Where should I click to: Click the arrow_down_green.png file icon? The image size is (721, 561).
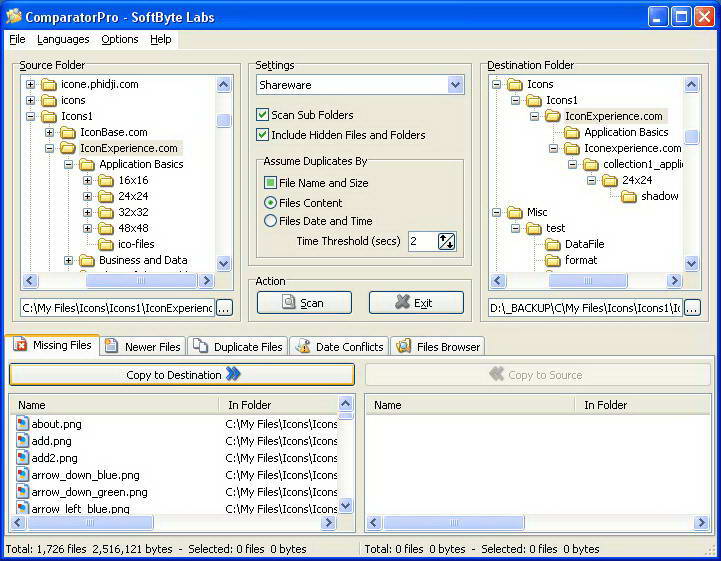point(22,492)
